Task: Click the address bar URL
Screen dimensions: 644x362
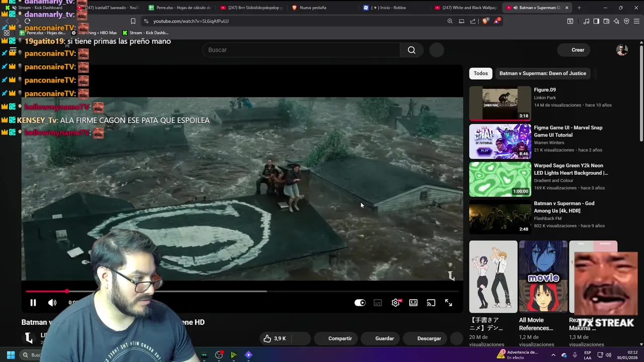Action: click(x=191, y=21)
